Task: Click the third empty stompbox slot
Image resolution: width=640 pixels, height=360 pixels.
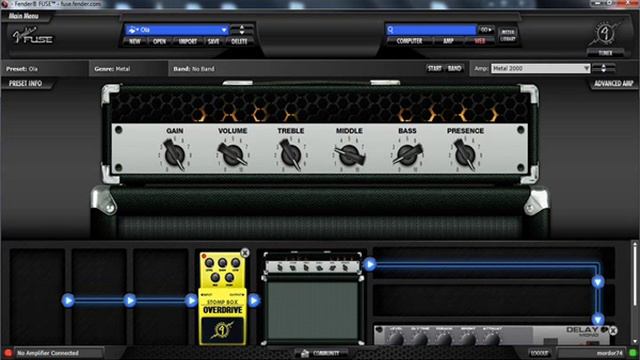Action: pyautogui.click(x=160, y=297)
